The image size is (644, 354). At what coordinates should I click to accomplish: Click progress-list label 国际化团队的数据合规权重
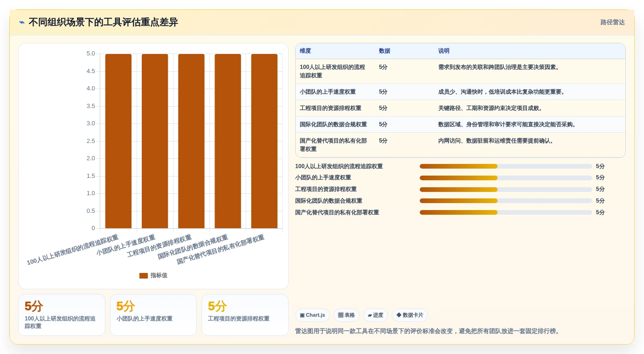coord(329,201)
